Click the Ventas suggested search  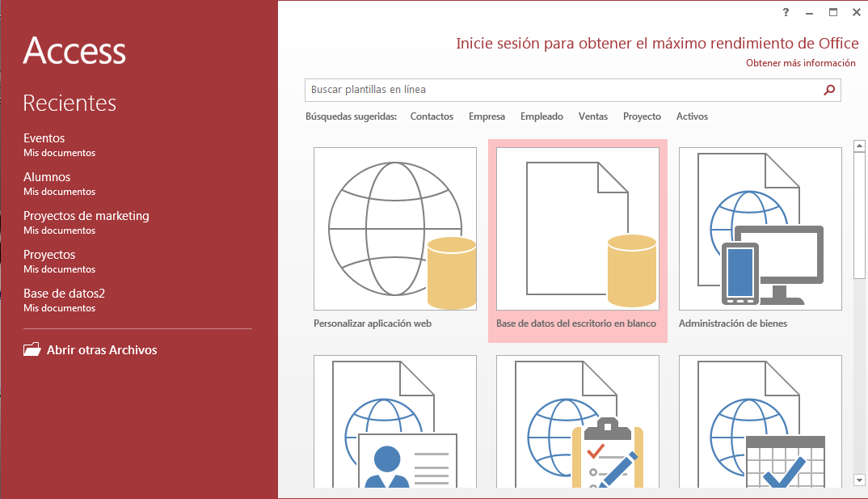[593, 116]
